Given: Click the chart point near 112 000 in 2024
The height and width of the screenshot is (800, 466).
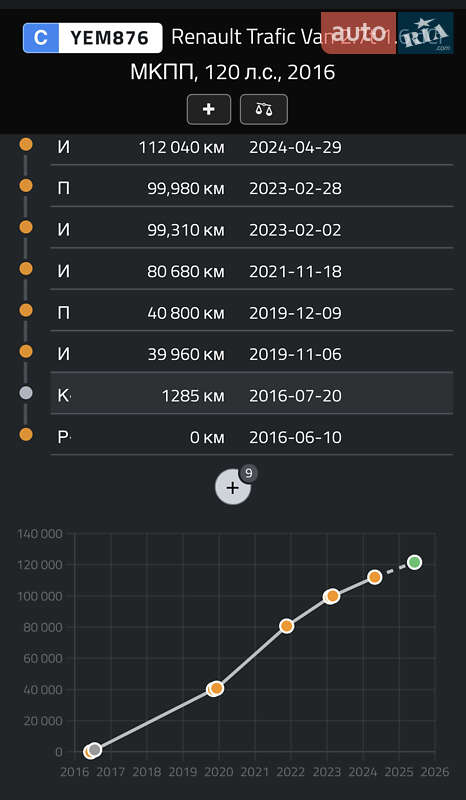Looking at the screenshot, I should tap(375, 577).
